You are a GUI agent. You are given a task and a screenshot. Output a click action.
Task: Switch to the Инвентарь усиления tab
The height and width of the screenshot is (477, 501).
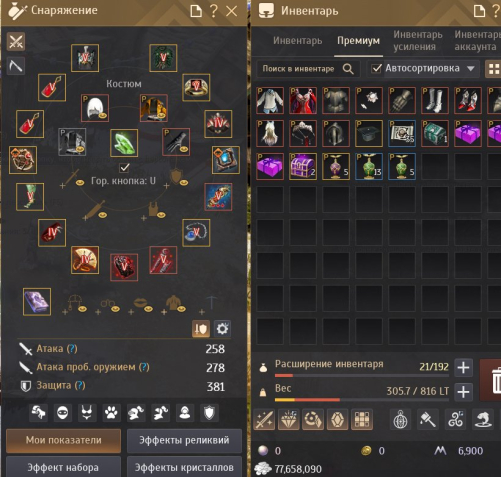click(418, 41)
